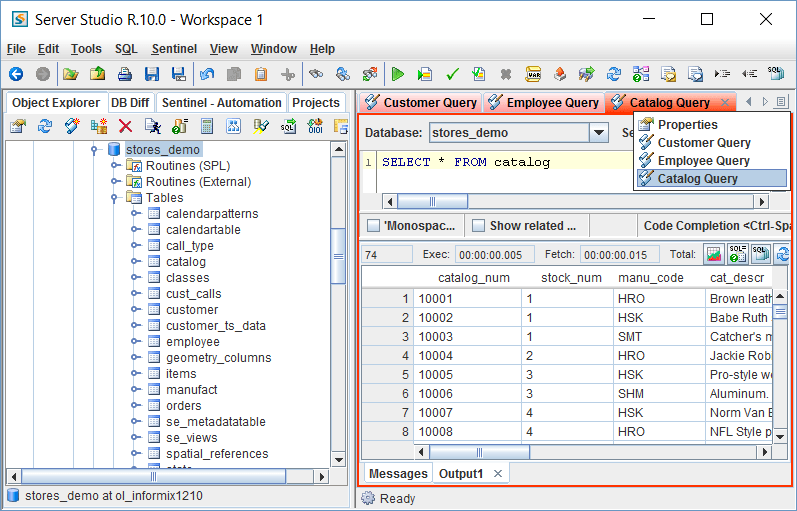Select the Messages tab

[398, 474]
